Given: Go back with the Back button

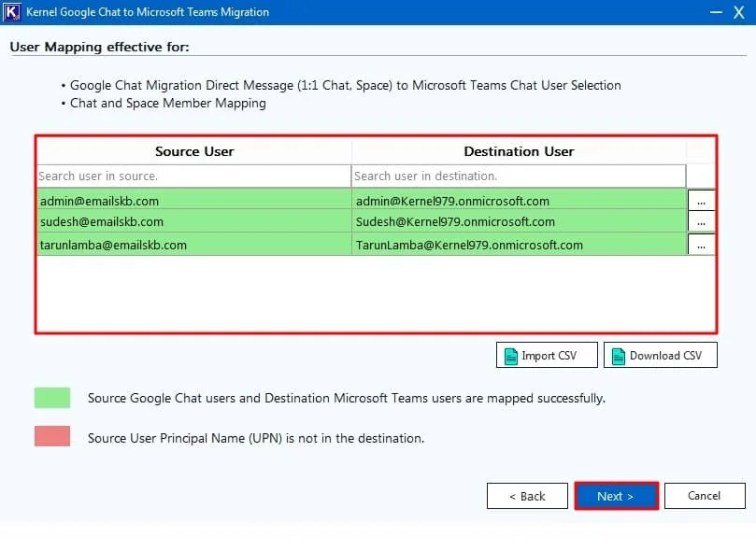Looking at the screenshot, I should [527, 496].
